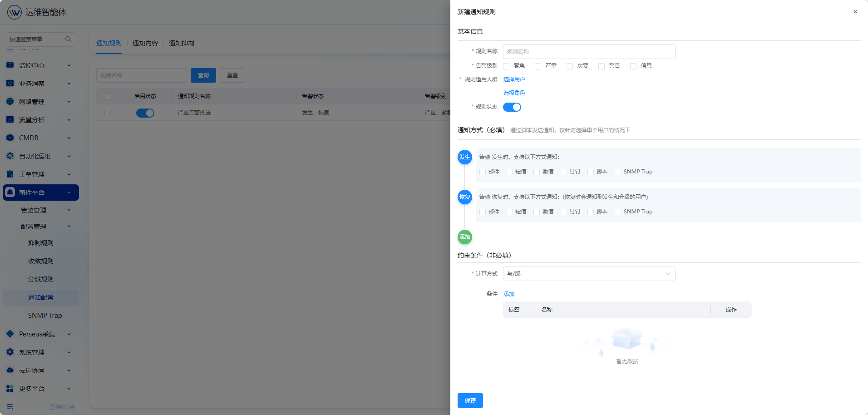Click the 自动化运维 gear icon
This screenshot has width=868, height=415.
coord(10,156)
